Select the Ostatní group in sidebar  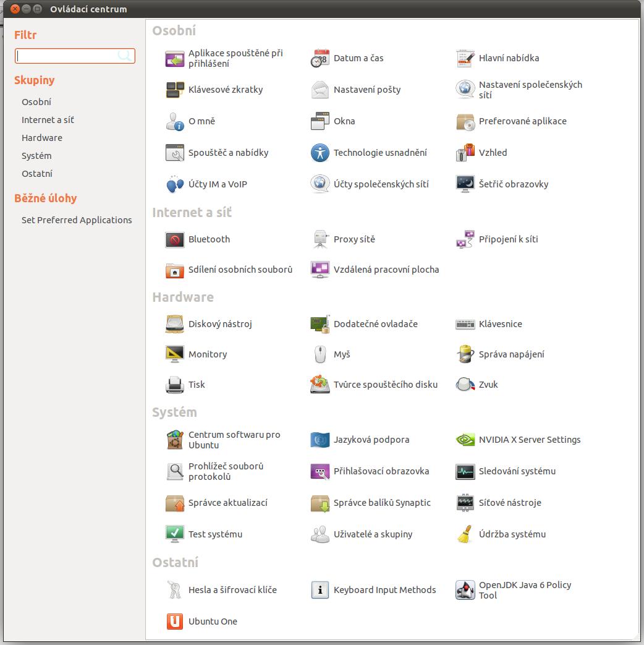(x=37, y=174)
